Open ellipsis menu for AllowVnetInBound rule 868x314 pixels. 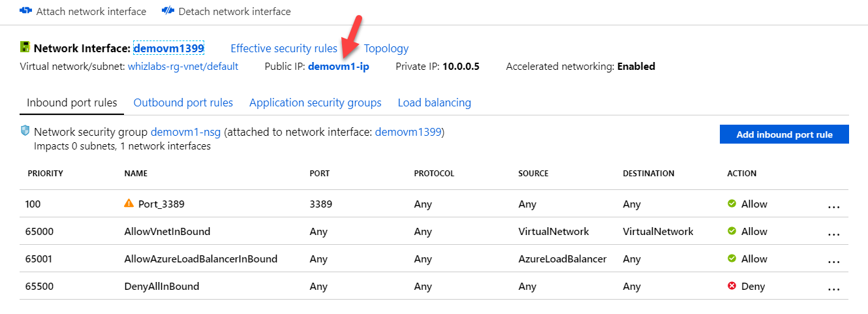tap(833, 234)
